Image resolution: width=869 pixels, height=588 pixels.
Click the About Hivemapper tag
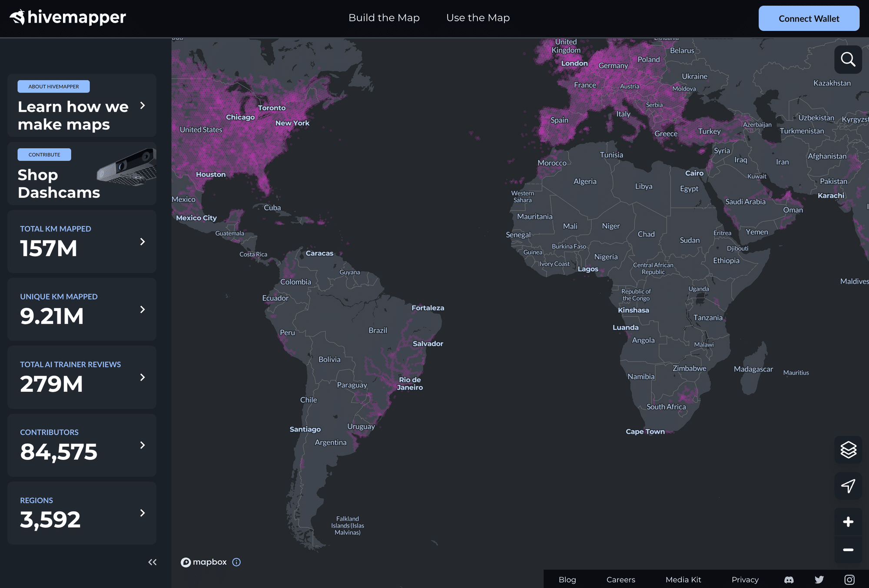pos(53,86)
